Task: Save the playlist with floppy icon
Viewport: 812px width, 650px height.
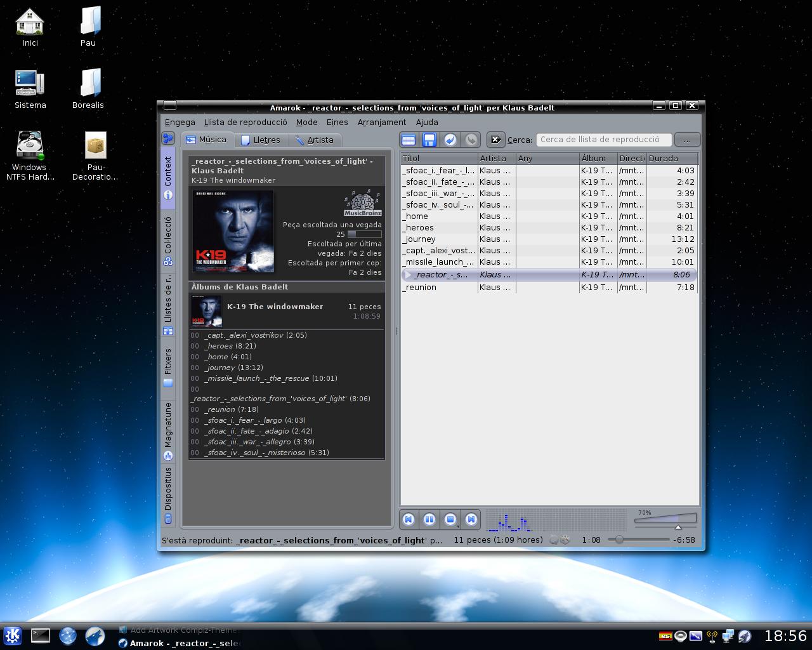Action: (x=429, y=140)
